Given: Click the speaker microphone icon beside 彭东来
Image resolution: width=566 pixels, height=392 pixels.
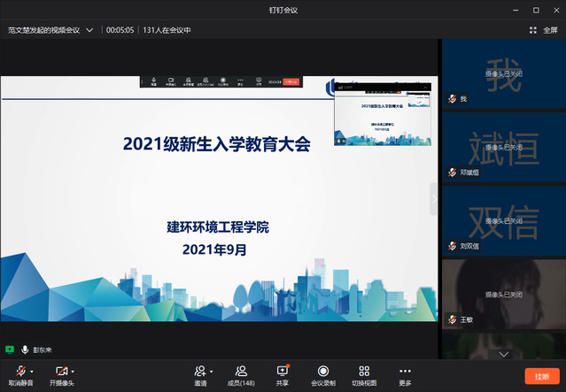Looking at the screenshot, I should coord(25,350).
